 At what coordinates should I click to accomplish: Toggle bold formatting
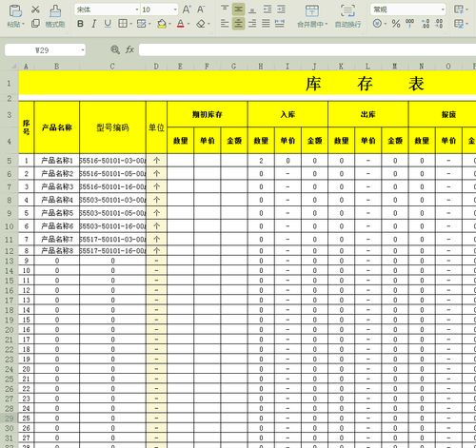[x=80, y=24]
